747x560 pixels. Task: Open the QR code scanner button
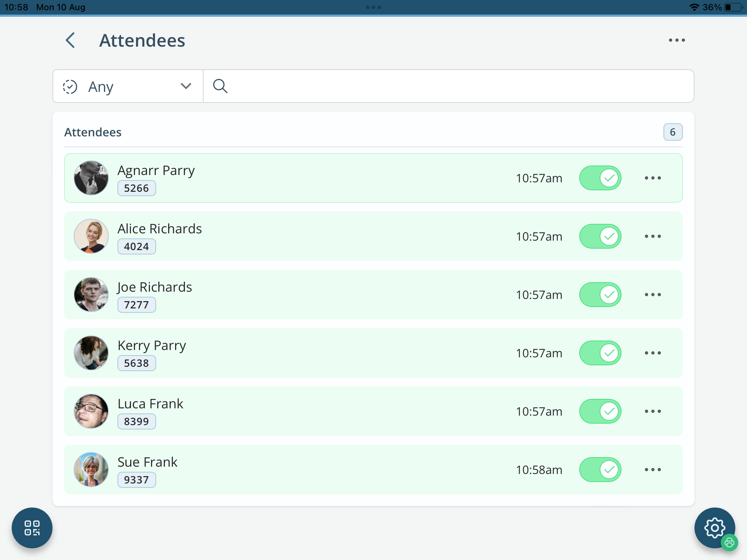32,528
